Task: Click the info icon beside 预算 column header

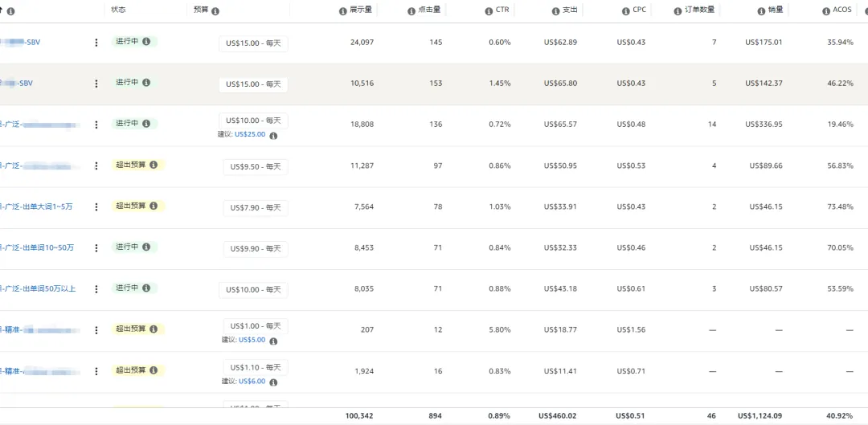Action: point(215,11)
